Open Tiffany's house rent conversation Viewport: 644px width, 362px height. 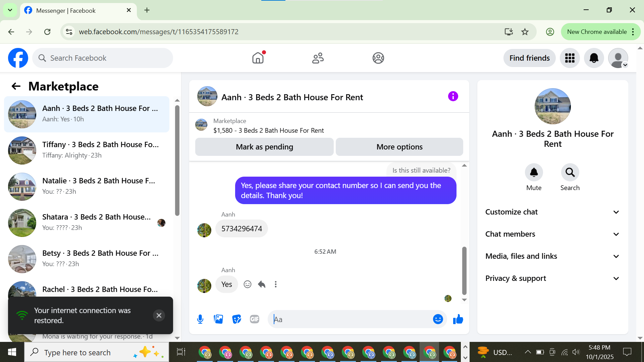tap(87, 150)
